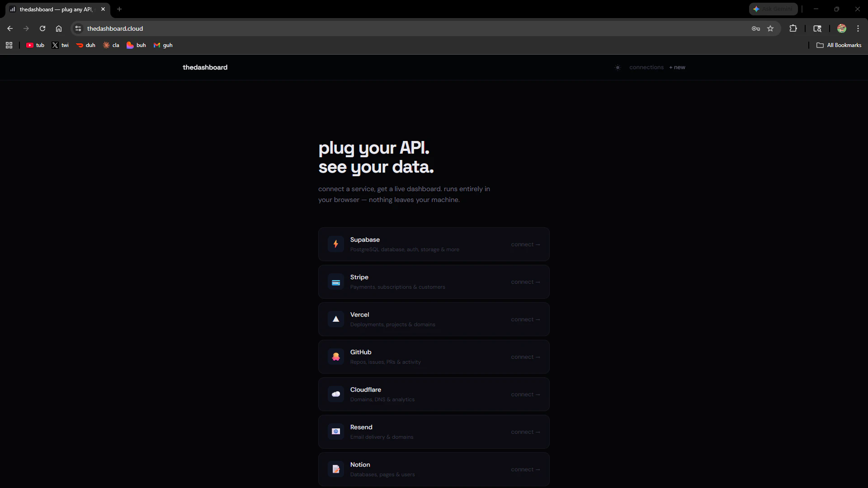Screen dimensions: 868x488
Task: Open the YouTube 'tub' bookmark
Action: click(x=34, y=45)
